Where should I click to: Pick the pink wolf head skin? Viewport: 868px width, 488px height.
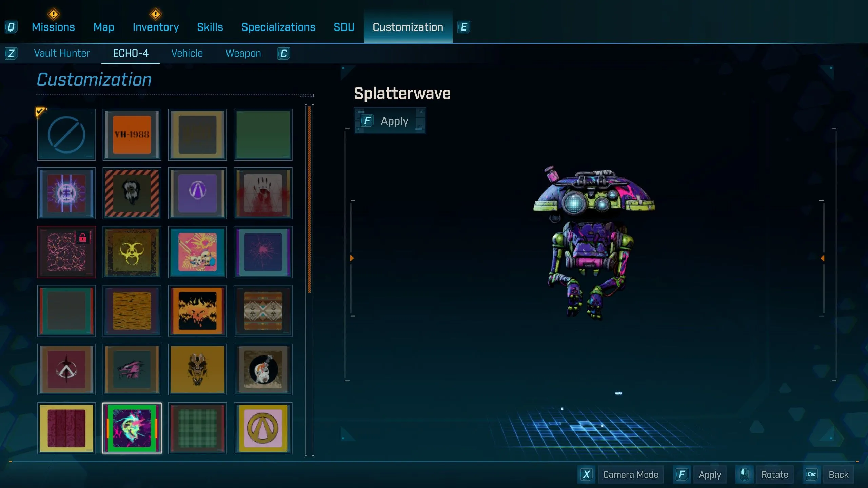coord(132,369)
